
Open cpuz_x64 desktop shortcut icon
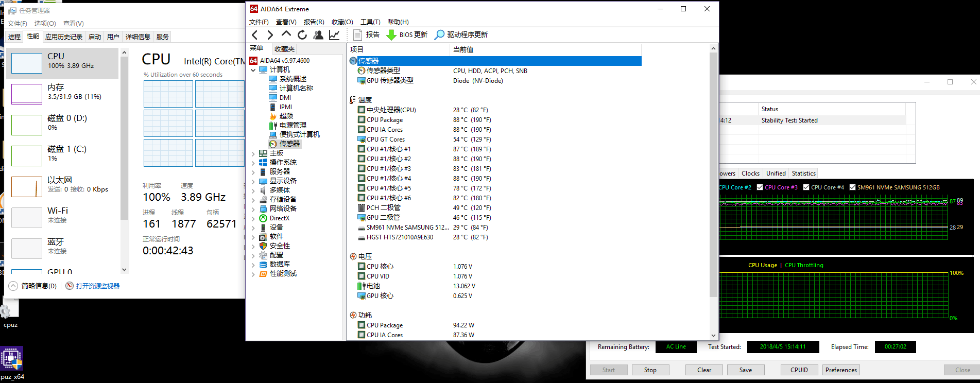tap(11, 363)
